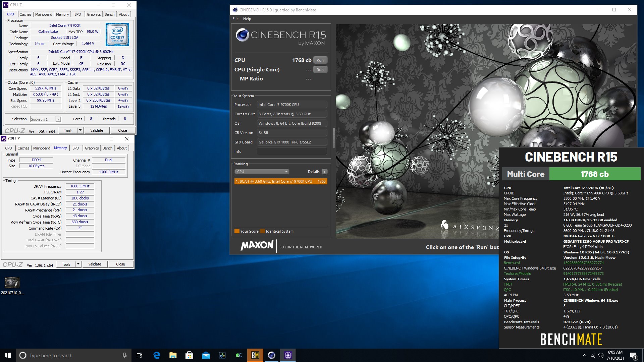Screen dimensions: 644x362
Task: Switch to BenchMate taskbar icon
Action: click(255, 355)
